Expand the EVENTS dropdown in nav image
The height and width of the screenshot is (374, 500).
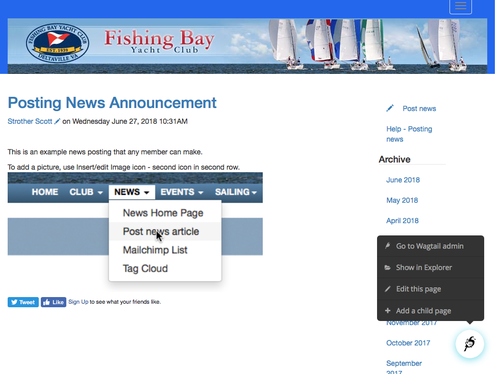coord(182,192)
